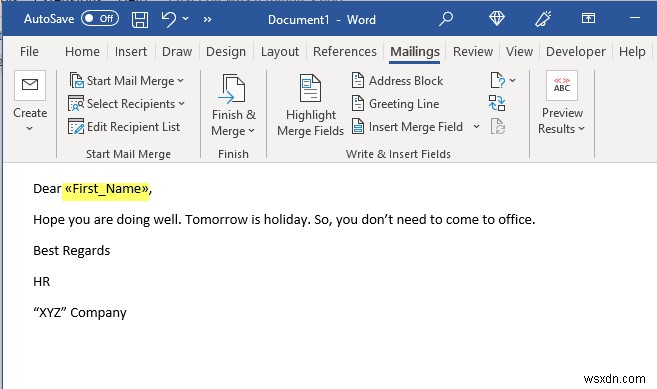Click the Insert Merge Field icon
The height and width of the screenshot is (389, 657).
click(x=357, y=126)
